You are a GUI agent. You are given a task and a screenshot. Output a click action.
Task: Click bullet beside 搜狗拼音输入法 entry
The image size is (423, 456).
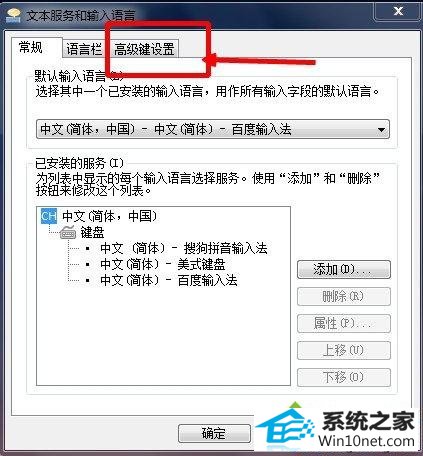coord(88,248)
